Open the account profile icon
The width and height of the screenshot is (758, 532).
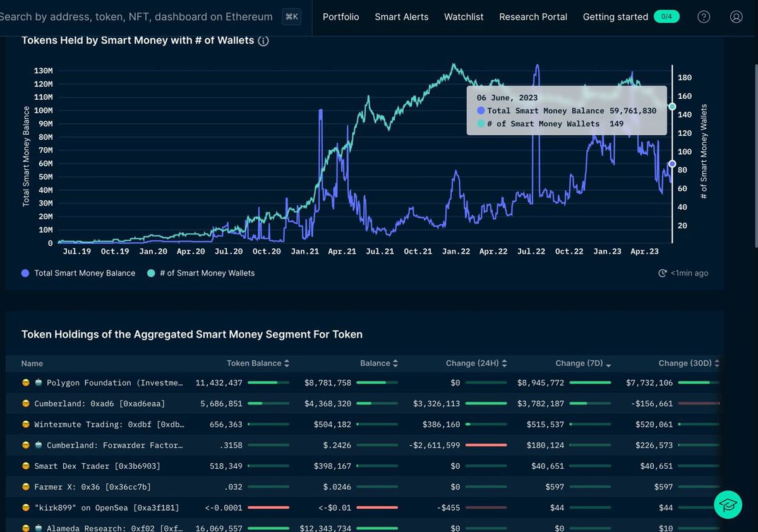(x=736, y=17)
